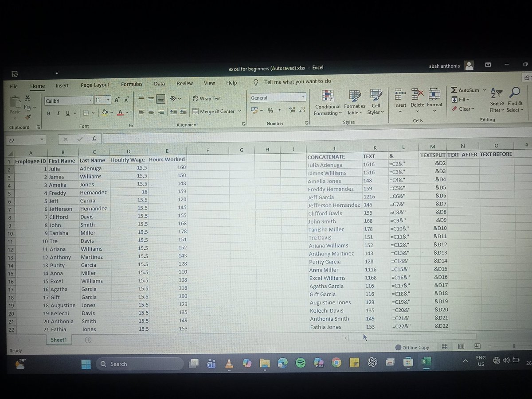Open Sort & Filter

pos(497,100)
